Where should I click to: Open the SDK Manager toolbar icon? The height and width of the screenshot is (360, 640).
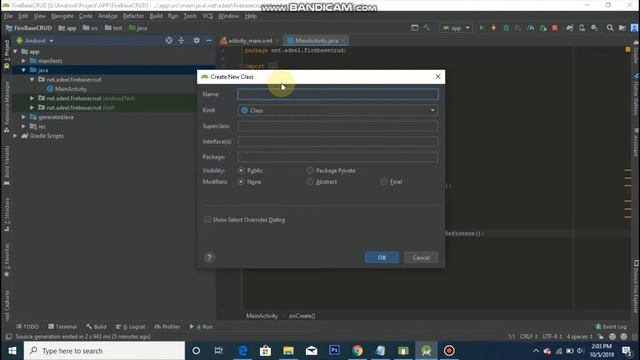[x=594, y=28]
